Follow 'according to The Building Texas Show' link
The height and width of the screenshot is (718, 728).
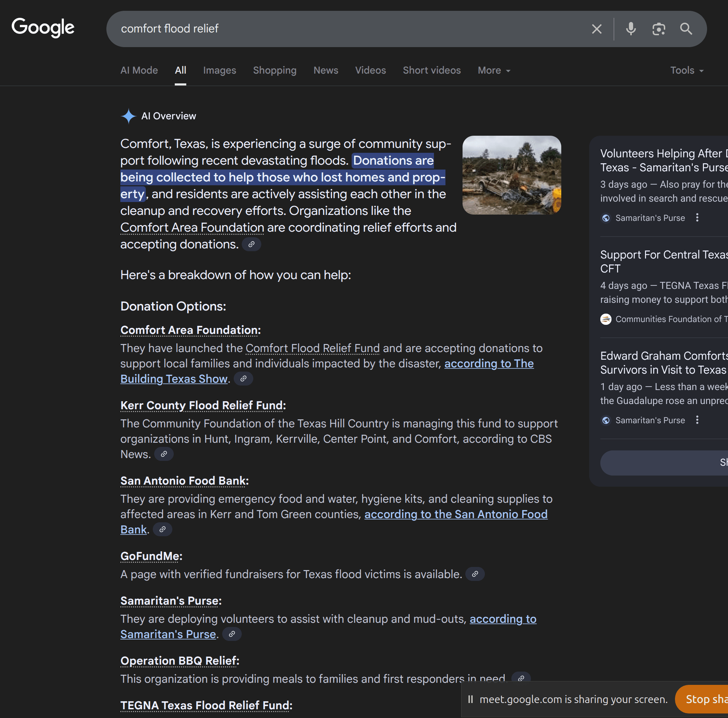[489, 364]
